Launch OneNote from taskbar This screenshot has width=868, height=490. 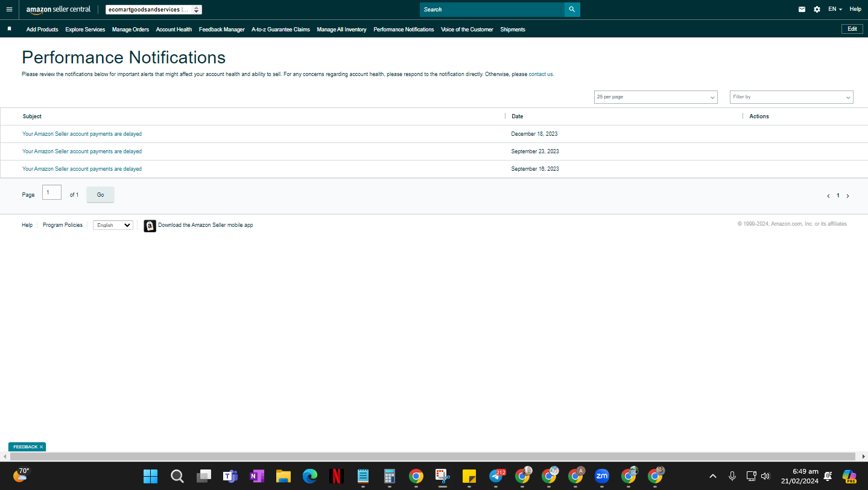256,477
